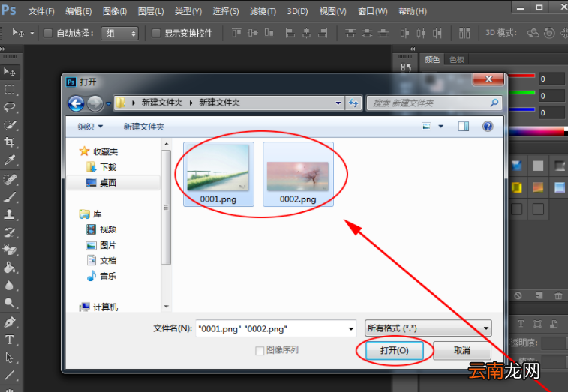
Task: Open the Move tool preset picker arrow
Action: coord(32,33)
